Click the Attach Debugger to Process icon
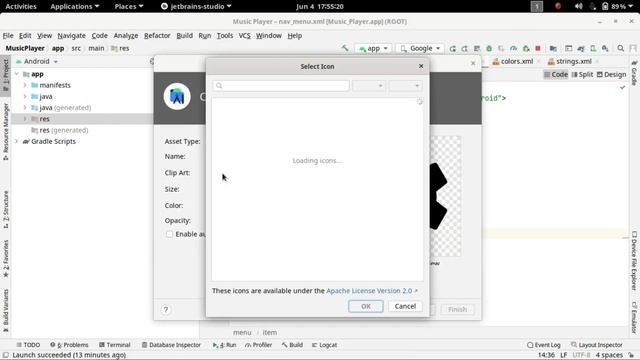 pos(526,49)
